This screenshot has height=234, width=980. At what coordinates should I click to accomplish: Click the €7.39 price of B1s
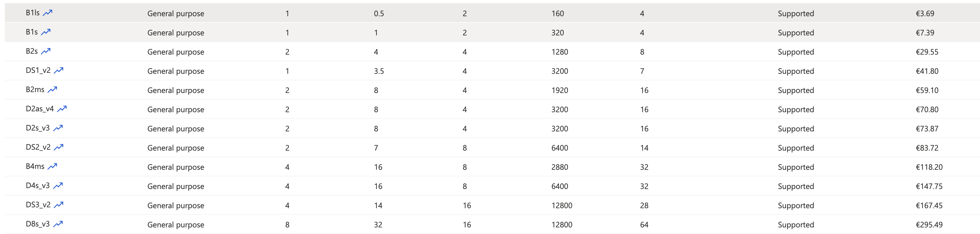[925, 33]
